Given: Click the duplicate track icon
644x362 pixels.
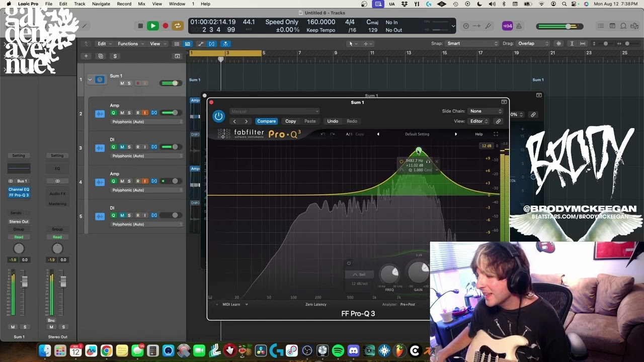Looking at the screenshot, I should tap(101, 56).
